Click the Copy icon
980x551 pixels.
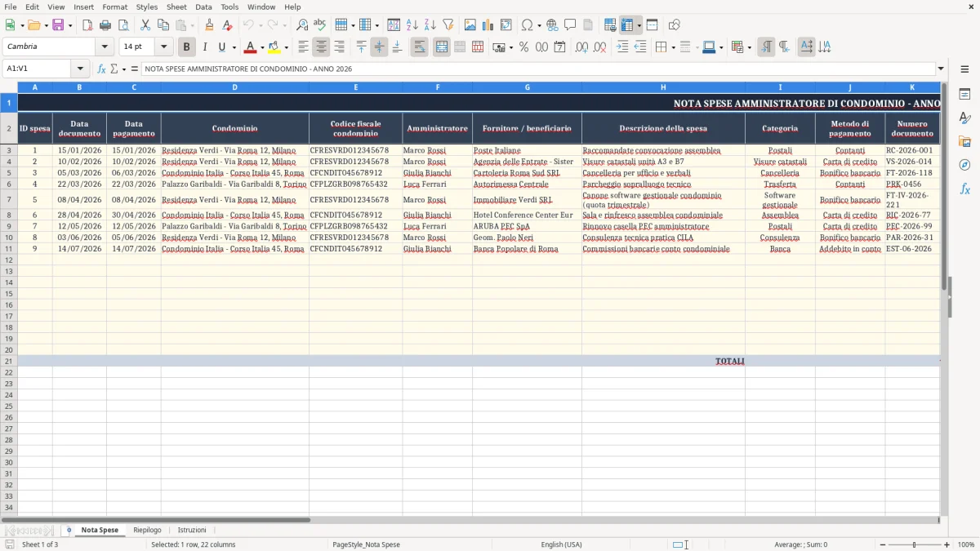point(163,25)
